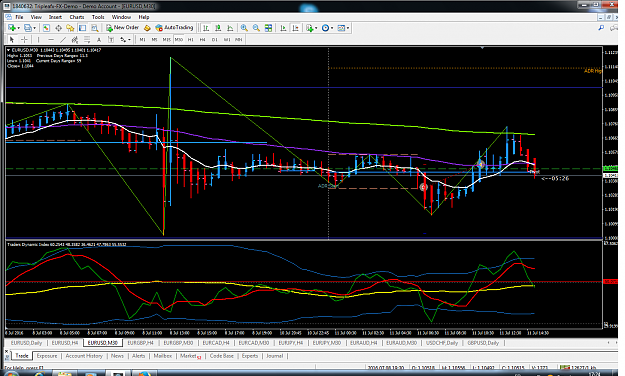Switch chart to bar chart
The image size is (625, 376).
pos(206,28)
